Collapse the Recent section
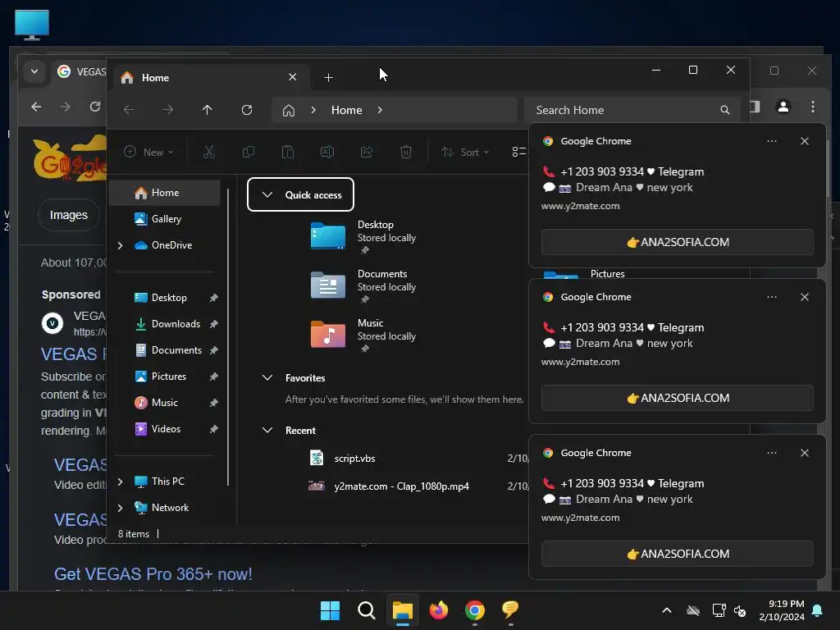The image size is (840, 630). pos(267,430)
